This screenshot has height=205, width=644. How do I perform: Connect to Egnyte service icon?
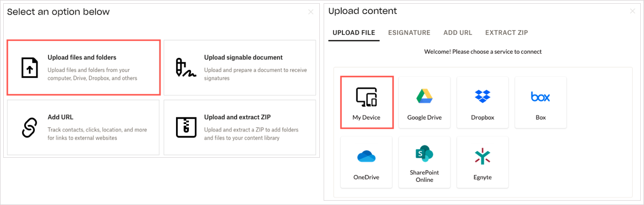click(x=482, y=156)
